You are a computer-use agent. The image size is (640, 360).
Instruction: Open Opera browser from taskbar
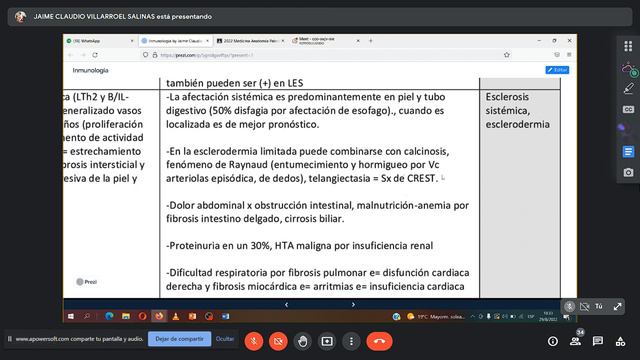pyautogui.click(x=142, y=316)
